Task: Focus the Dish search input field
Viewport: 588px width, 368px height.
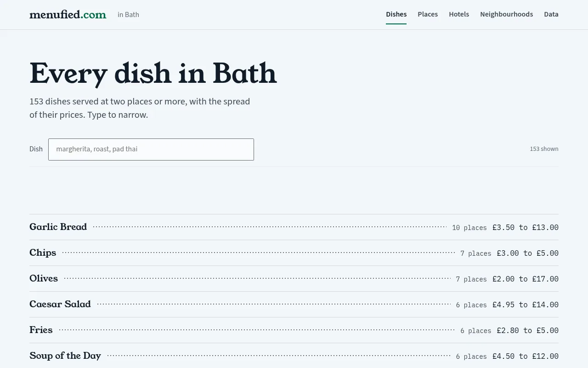Action: (151, 149)
